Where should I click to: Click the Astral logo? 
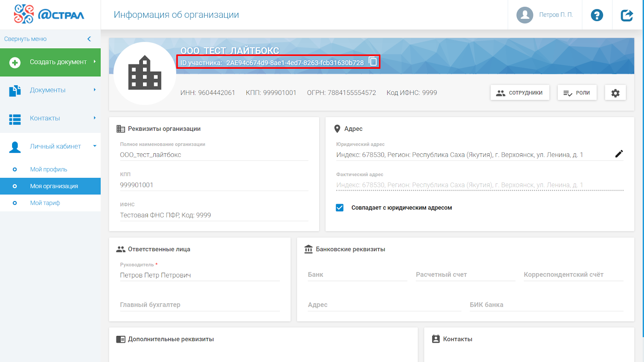tap(49, 14)
